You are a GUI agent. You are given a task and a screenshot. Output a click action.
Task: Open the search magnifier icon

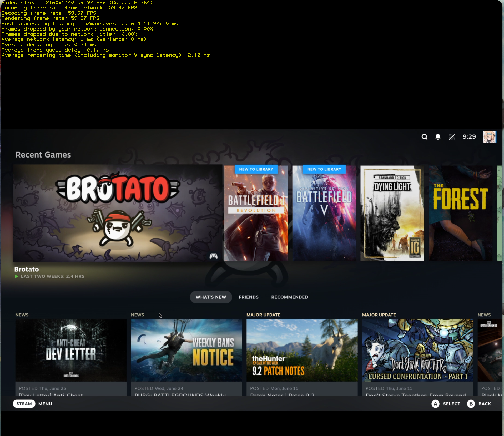tap(424, 137)
